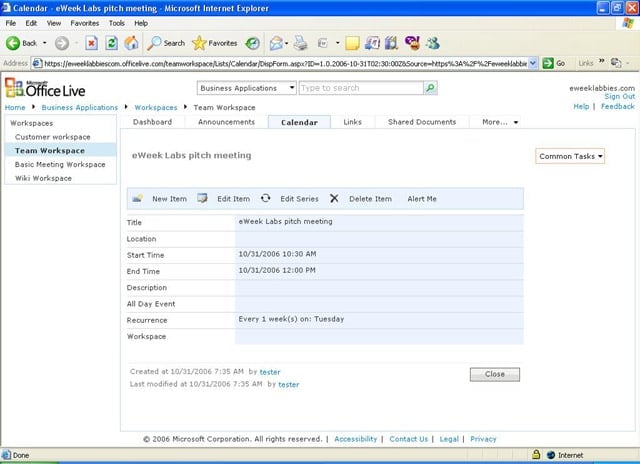The width and height of the screenshot is (640, 464).
Task: Open the Favorites menu
Action: click(84, 23)
